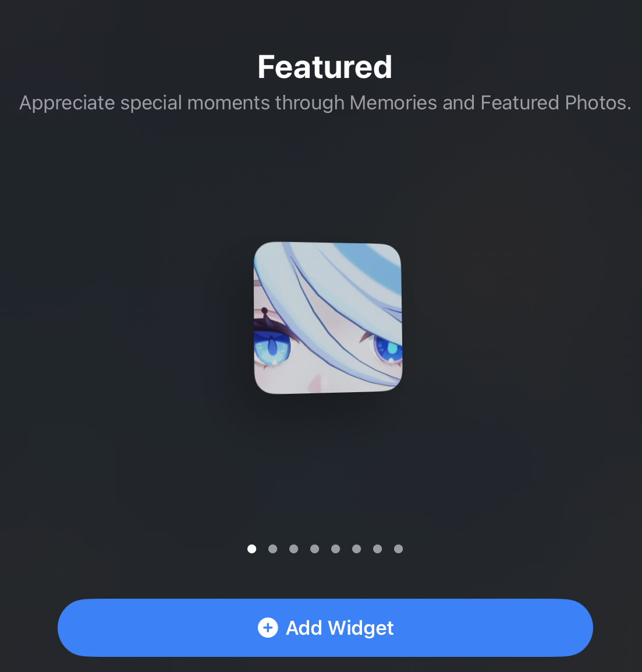This screenshot has height=672, width=642.
Task: Click the plus icon in Add Widget
Action: tap(268, 628)
